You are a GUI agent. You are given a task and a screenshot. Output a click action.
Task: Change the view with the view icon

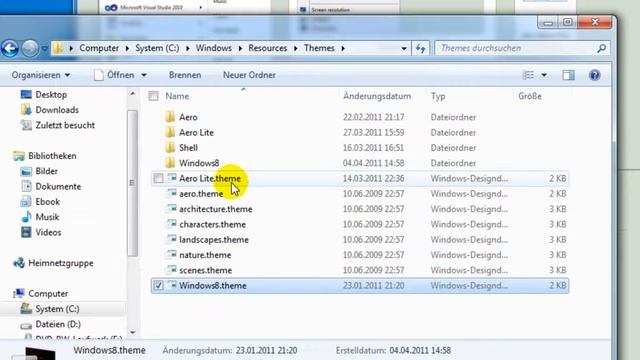528,75
